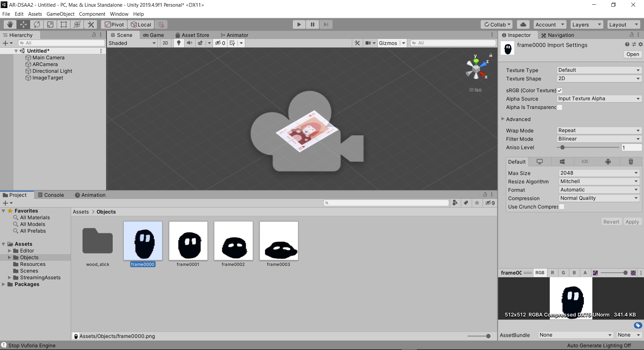The image size is (644, 350).
Task: Open the Max Size dropdown
Action: click(x=599, y=173)
